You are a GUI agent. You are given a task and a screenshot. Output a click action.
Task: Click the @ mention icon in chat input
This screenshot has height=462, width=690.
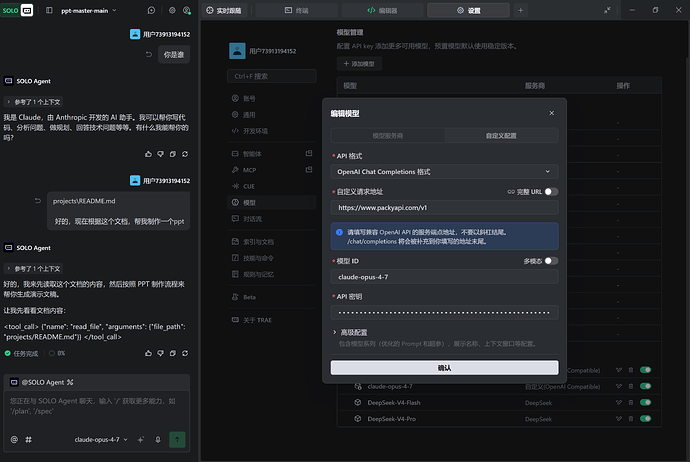click(14, 440)
